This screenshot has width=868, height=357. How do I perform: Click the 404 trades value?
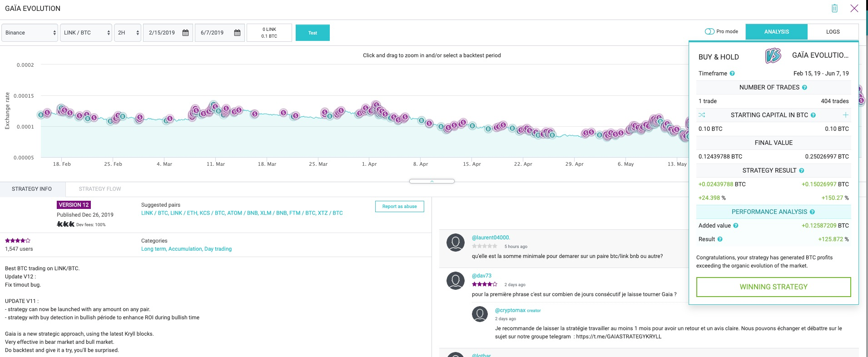835,101
